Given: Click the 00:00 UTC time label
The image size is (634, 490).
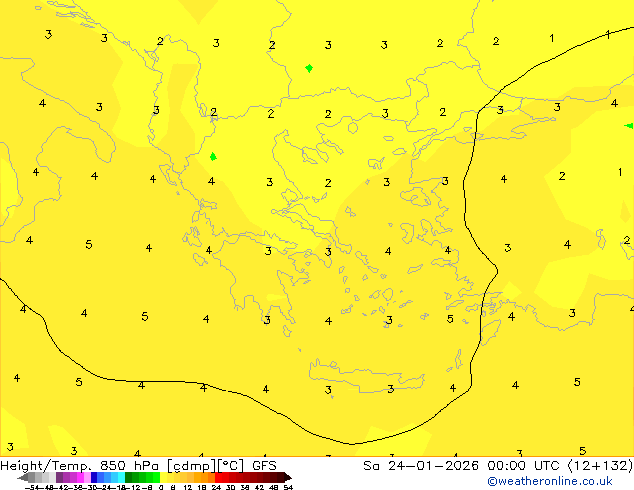Looking at the screenshot, I should [x=524, y=466].
